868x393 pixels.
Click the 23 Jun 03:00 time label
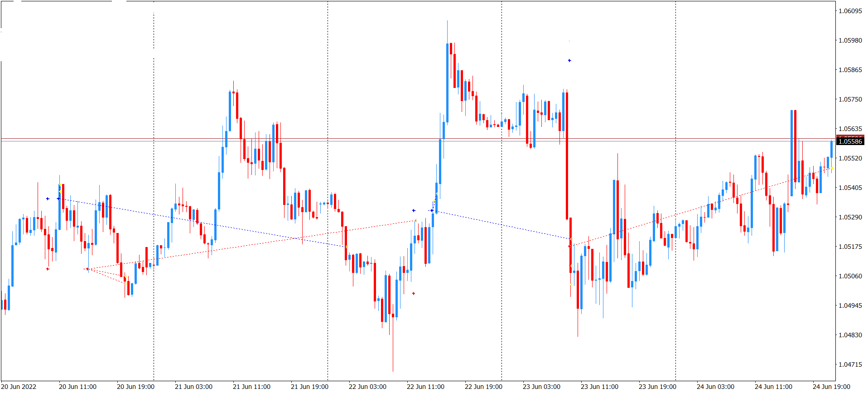541,387
